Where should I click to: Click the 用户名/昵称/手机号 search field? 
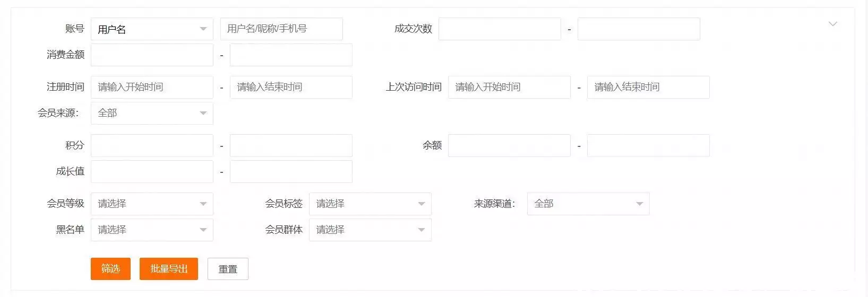[x=281, y=29]
